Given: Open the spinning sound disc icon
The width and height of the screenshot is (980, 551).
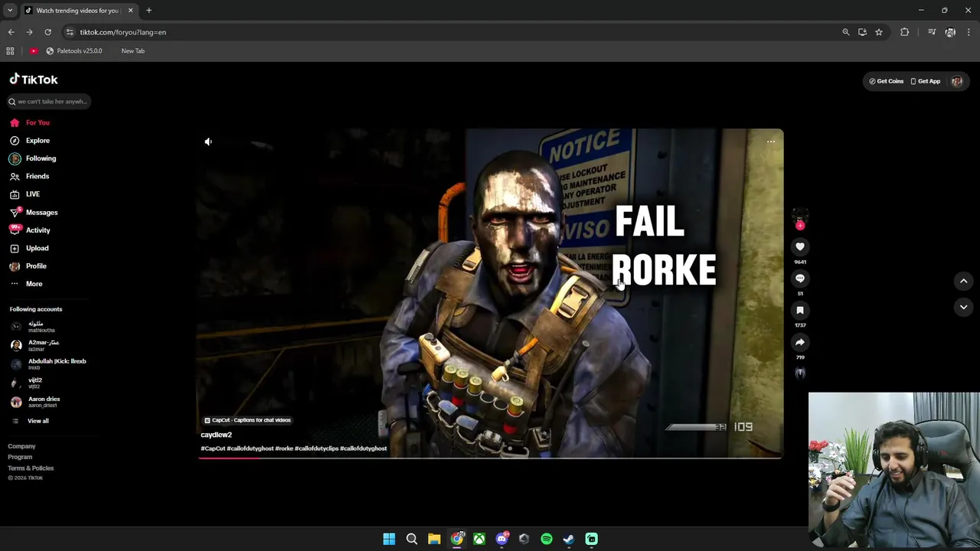Looking at the screenshot, I should coord(800,373).
